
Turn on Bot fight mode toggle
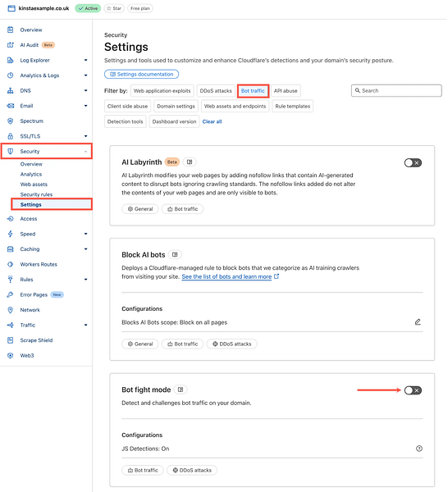click(x=413, y=390)
